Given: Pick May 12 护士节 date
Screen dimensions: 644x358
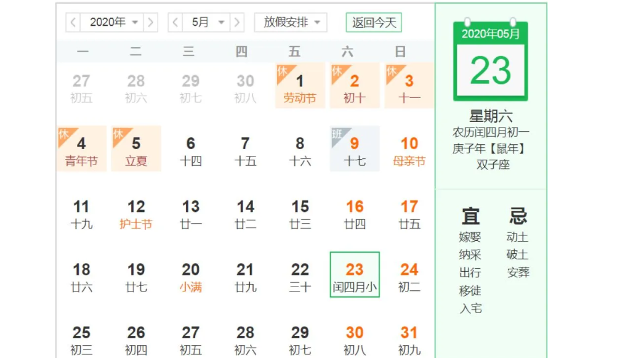Looking at the screenshot, I should 136,214.
